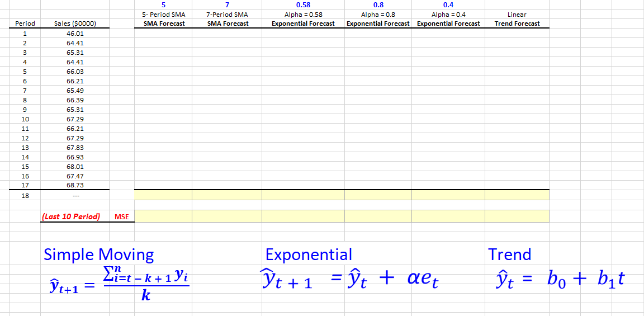Select the Trend Forecast header cell

(x=517, y=24)
